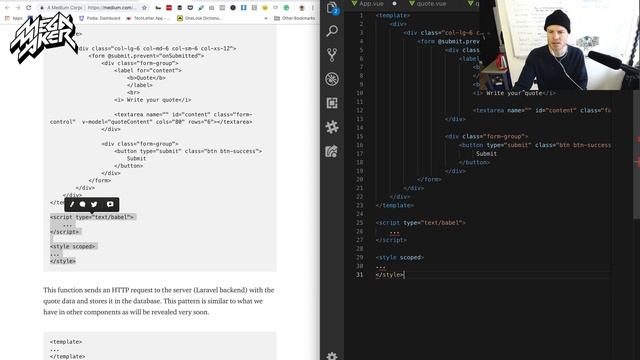Click the green circle extension icon
Viewport: 640px width, 360px height.
[286, 8]
